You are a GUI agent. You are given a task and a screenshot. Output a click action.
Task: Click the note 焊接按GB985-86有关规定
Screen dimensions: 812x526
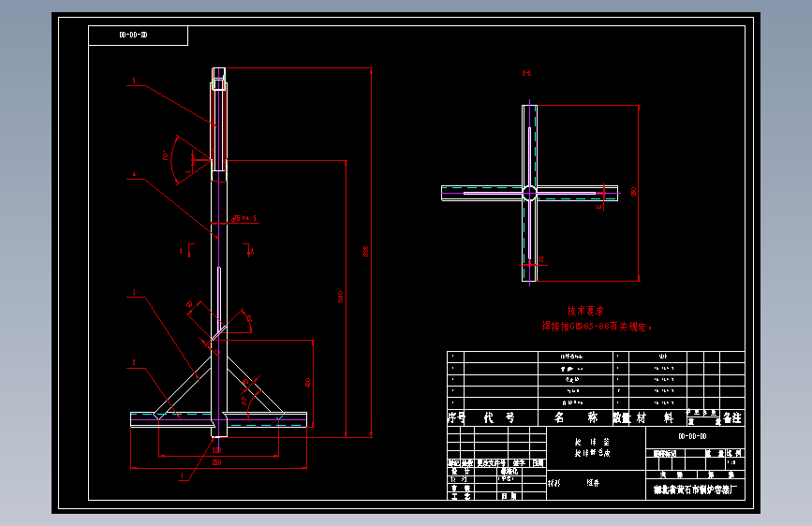click(596, 327)
